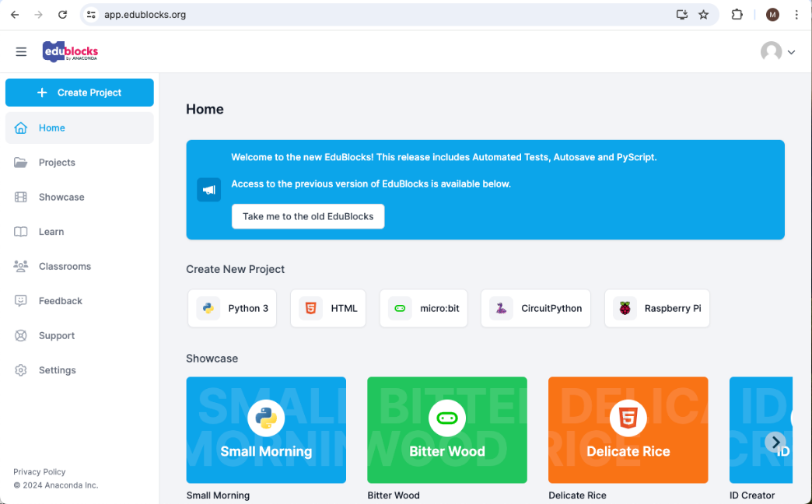Go to Classrooms section
812x504 pixels.
pyautogui.click(x=65, y=267)
